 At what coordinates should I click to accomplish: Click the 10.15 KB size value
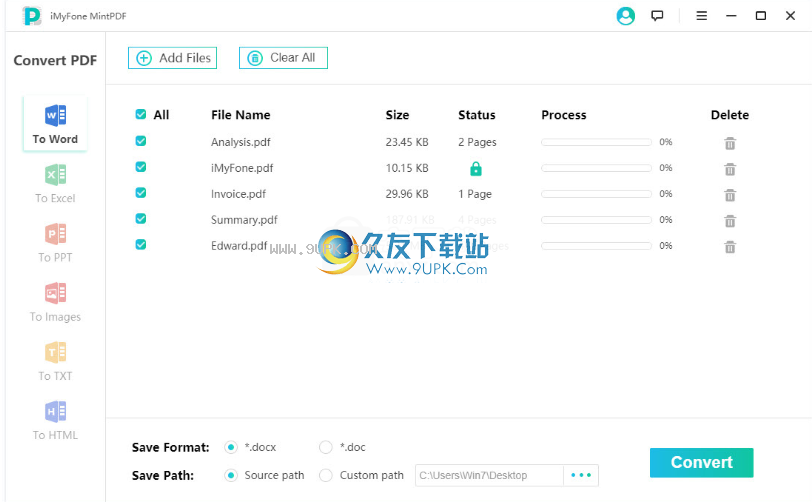pos(407,168)
